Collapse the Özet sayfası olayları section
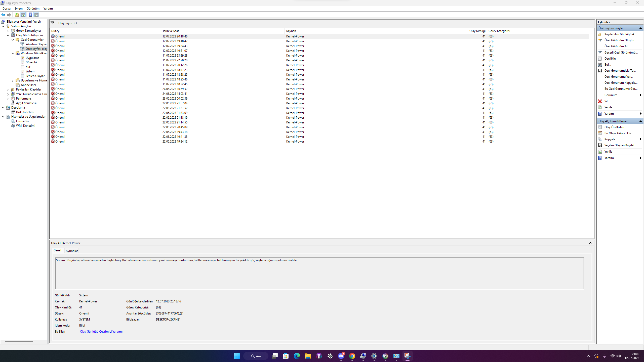Image resolution: width=644 pixels, height=362 pixels. click(x=640, y=28)
